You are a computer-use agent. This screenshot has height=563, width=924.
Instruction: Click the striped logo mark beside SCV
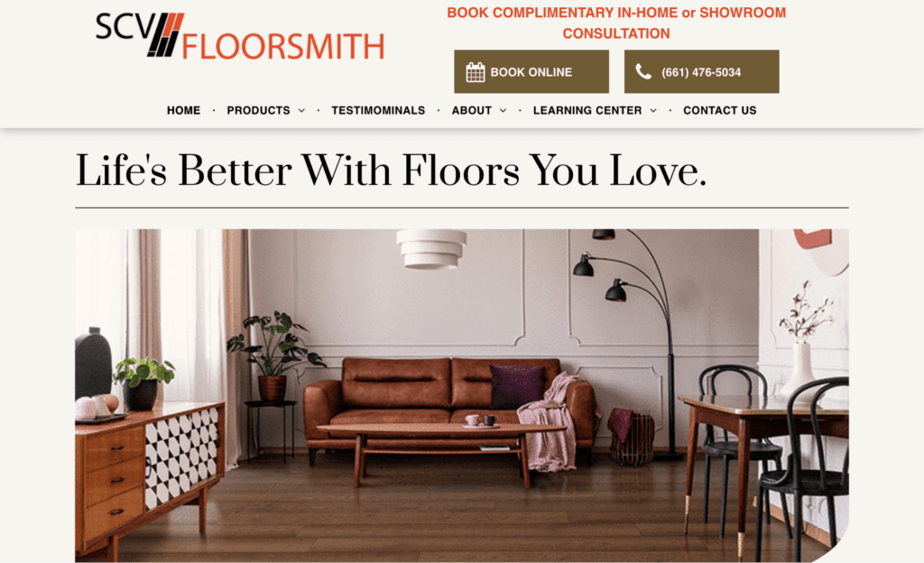tap(166, 35)
